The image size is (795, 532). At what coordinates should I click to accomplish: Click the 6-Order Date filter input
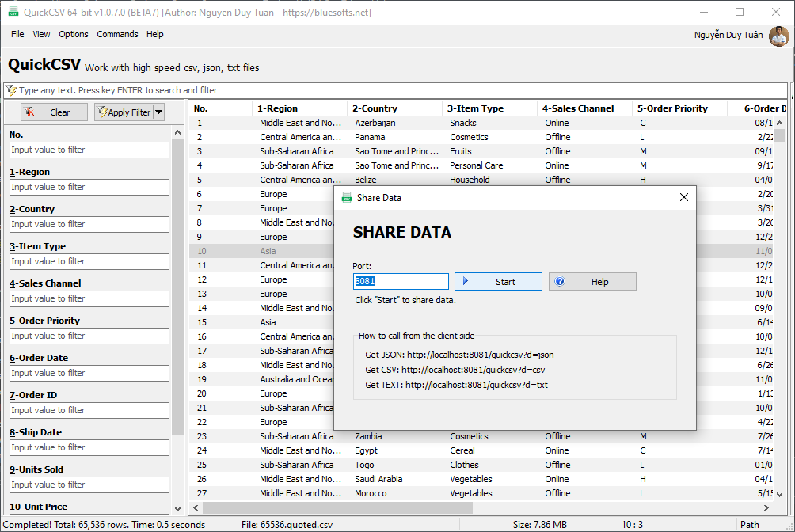click(89, 373)
